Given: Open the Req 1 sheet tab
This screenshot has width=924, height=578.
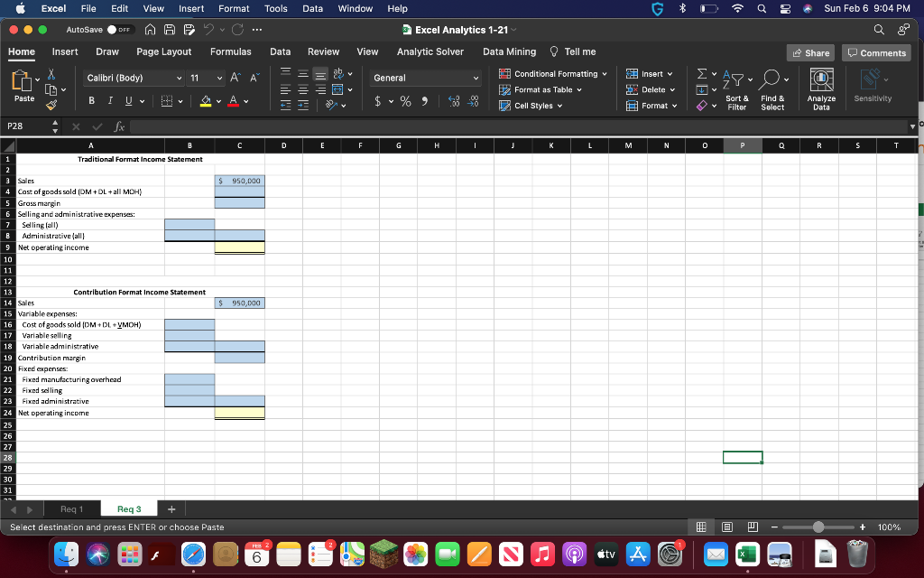Looking at the screenshot, I should pos(71,508).
